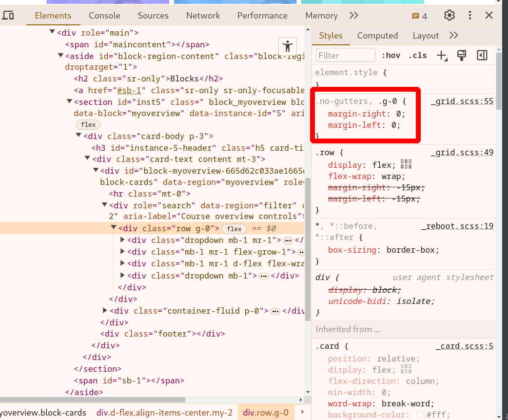Click ellipsis on the dropdown mb-1 node

click(264, 276)
